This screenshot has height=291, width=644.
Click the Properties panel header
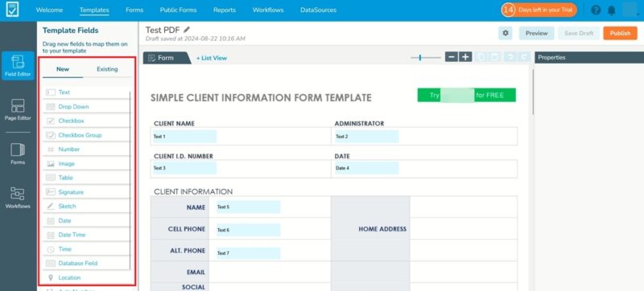click(589, 57)
